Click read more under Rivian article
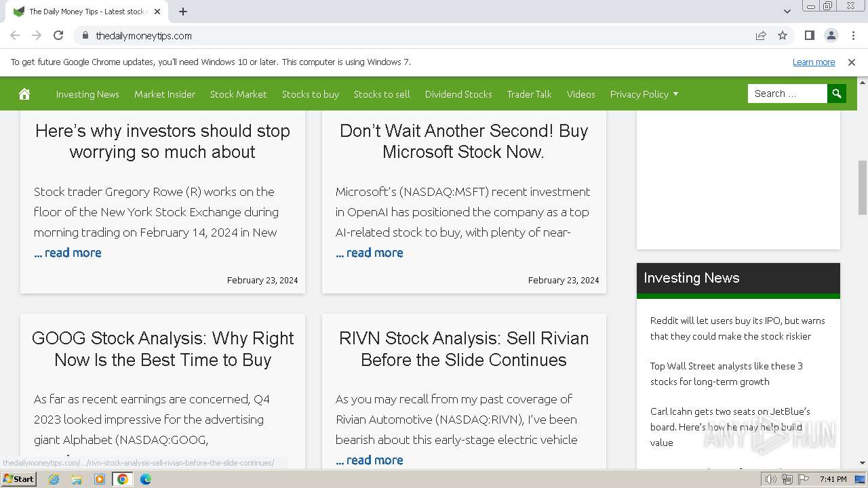Image resolution: width=868 pixels, height=488 pixels. (x=370, y=460)
